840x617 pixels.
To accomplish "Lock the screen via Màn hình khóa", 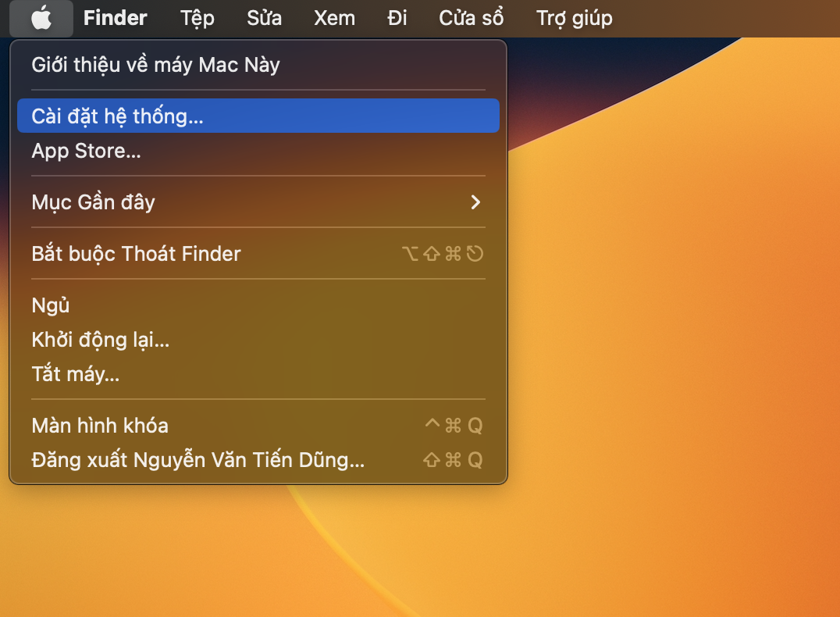I will 100,426.
